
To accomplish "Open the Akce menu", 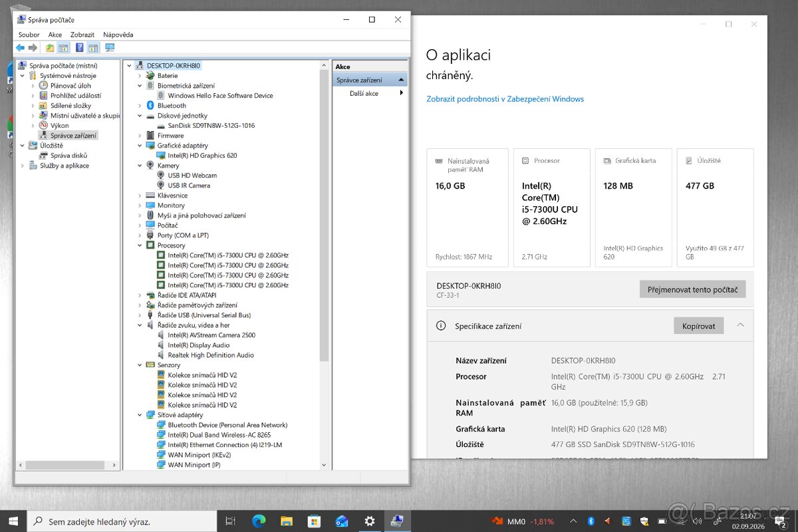I will click(55, 35).
